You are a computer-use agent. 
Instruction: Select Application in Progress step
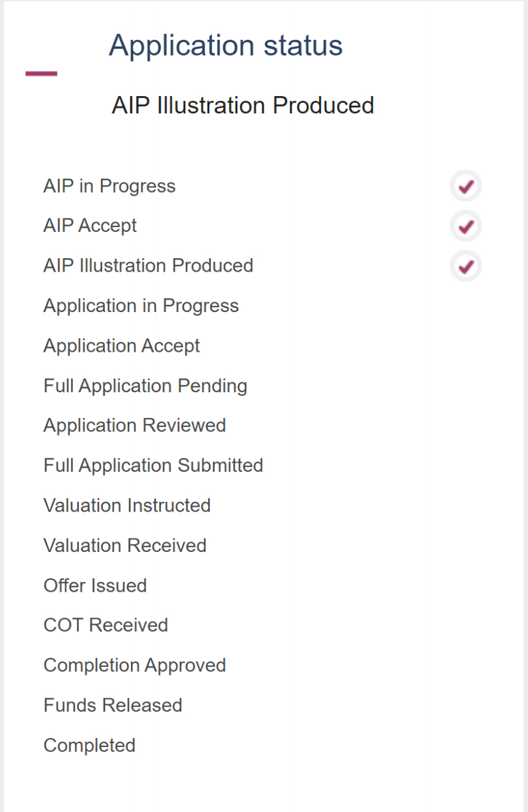tap(141, 306)
